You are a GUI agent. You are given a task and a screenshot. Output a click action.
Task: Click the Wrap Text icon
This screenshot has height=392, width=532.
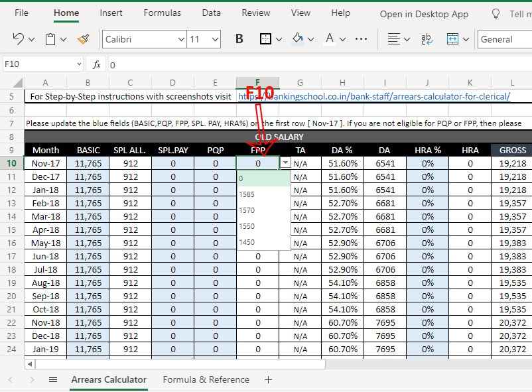(427, 39)
